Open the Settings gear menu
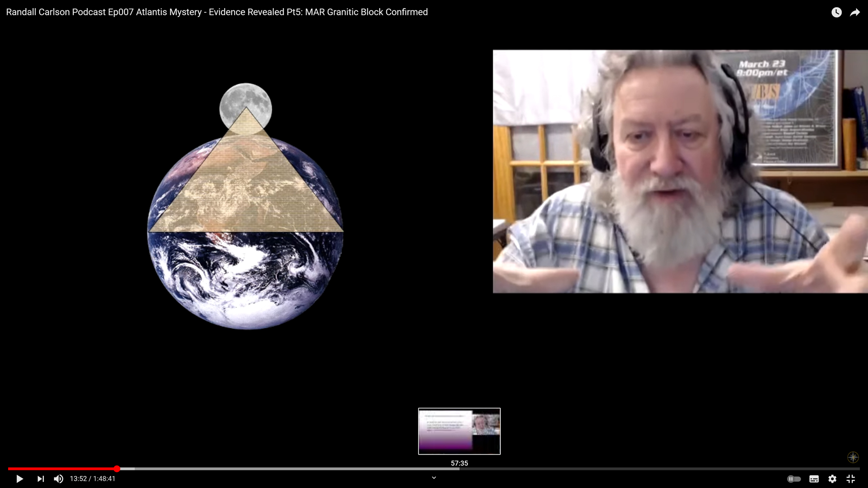This screenshot has width=868, height=488. tap(832, 479)
